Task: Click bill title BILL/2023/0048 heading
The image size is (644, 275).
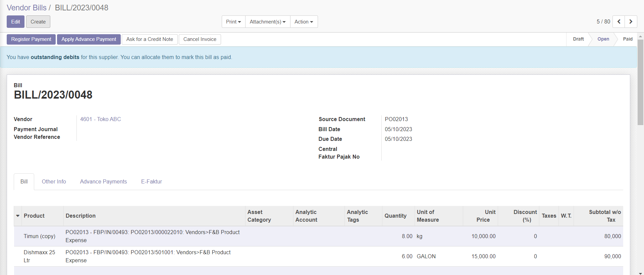Action: pyautogui.click(x=53, y=95)
